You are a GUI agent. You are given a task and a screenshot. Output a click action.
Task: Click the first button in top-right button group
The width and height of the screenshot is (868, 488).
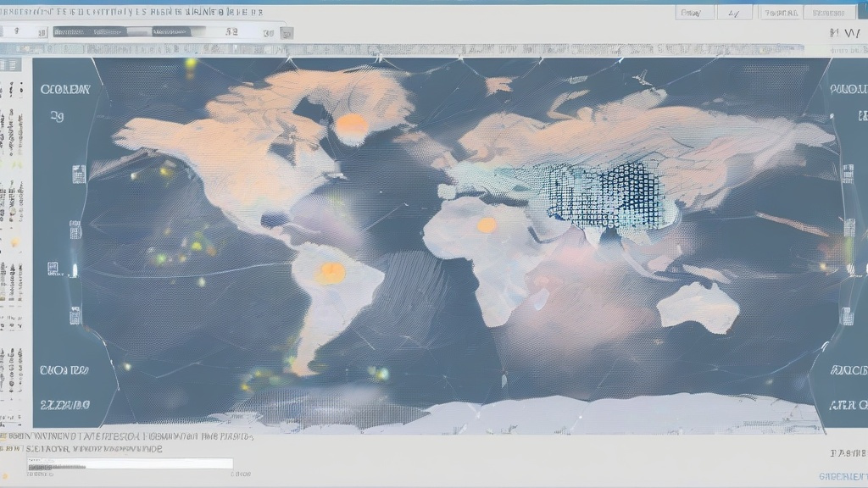click(693, 13)
